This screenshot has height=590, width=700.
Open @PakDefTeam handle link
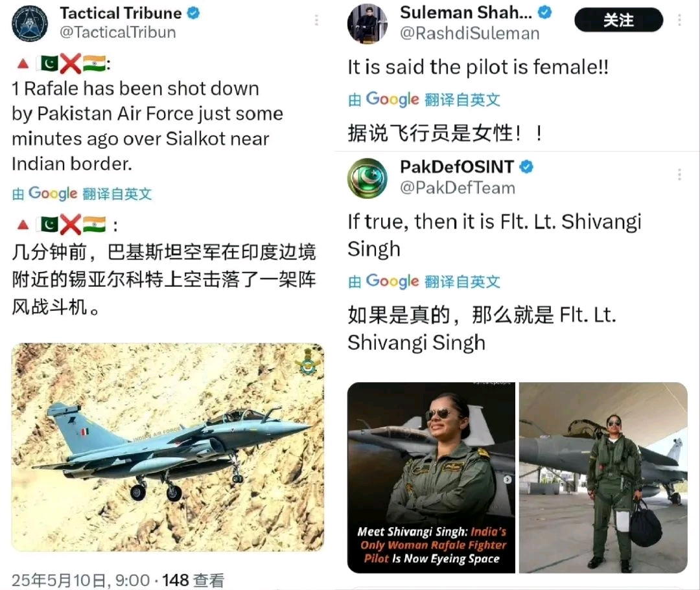pyautogui.click(x=458, y=188)
